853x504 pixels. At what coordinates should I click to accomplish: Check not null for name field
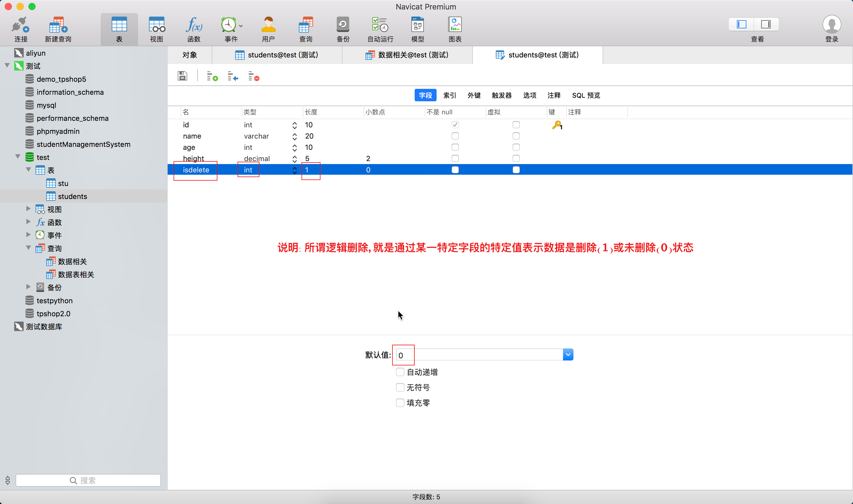click(x=455, y=136)
